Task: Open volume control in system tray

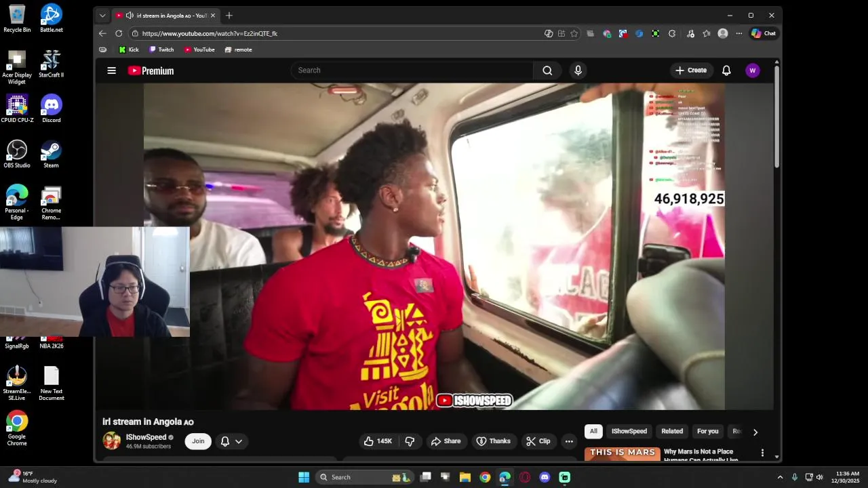Action: tap(819, 477)
